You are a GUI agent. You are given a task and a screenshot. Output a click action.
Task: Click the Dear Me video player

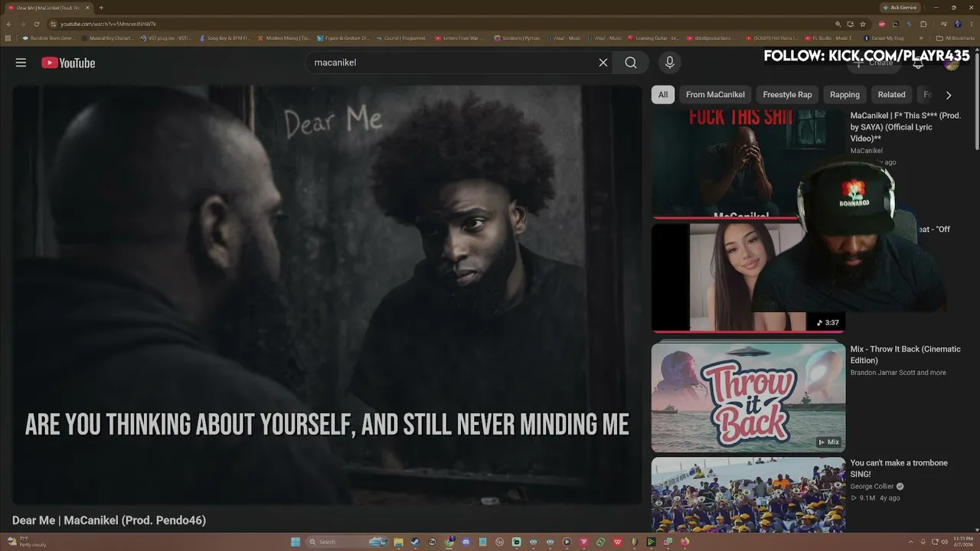(327, 295)
